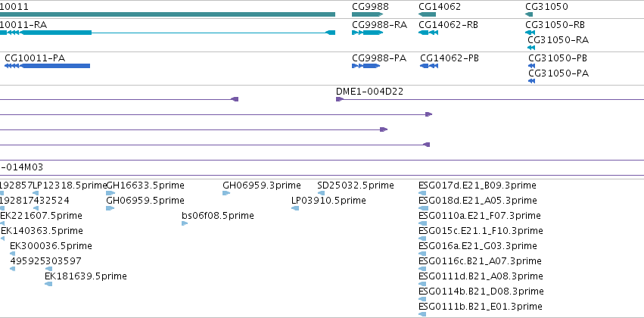Select the CG31050 gene glyph
Viewport: 644px width, 318px height.
(x=529, y=14)
